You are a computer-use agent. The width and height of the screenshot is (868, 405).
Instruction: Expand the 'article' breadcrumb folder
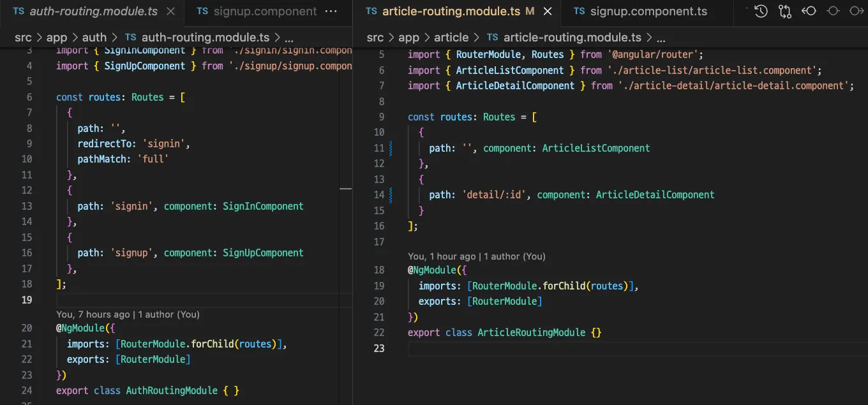pyautogui.click(x=451, y=38)
